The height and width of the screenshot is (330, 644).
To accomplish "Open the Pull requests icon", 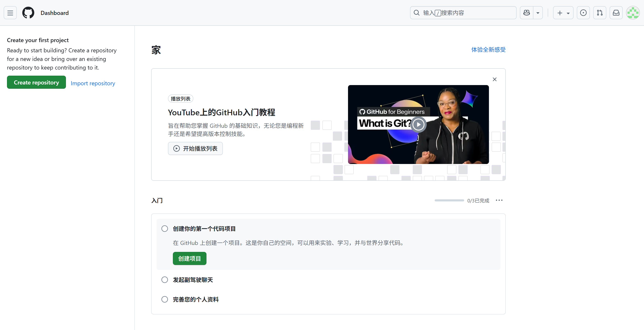I will (600, 13).
